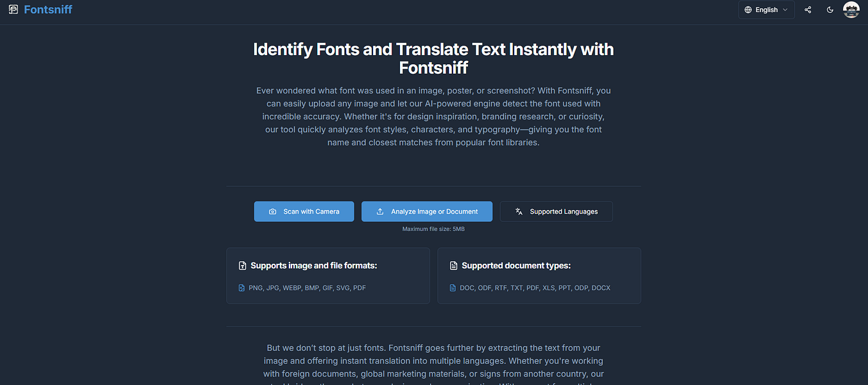Expand the language chevron next to English
Image resolution: width=868 pixels, height=385 pixels.
(784, 10)
